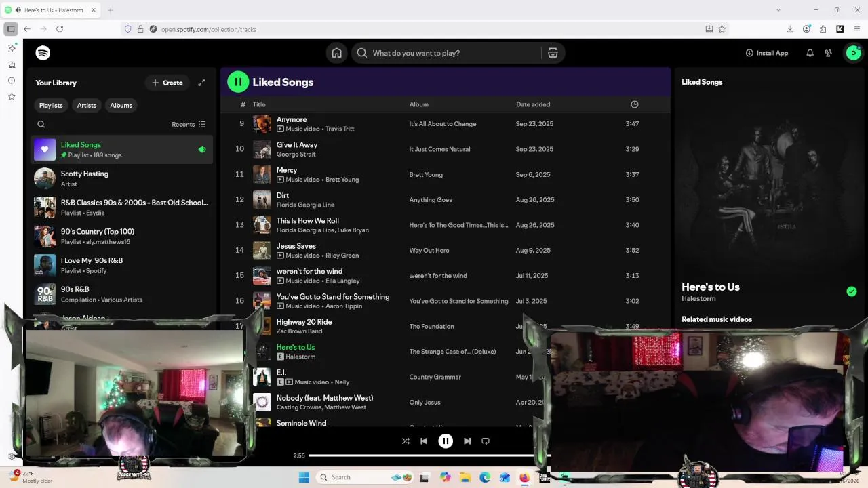Open the 90s R&B compilation

(122, 294)
